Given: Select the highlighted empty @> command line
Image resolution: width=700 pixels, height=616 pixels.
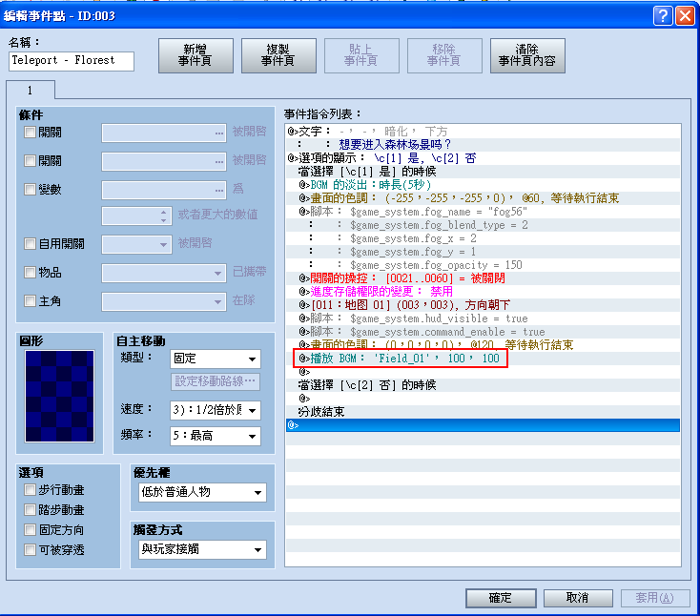Looking at the screenshot, I should [483, 425].
